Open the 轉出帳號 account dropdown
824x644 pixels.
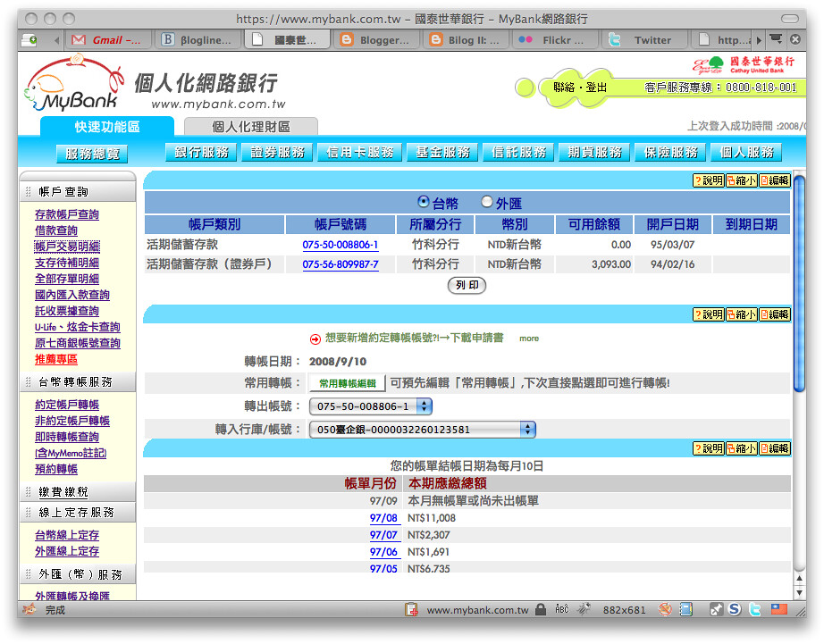tap(370, 406)
